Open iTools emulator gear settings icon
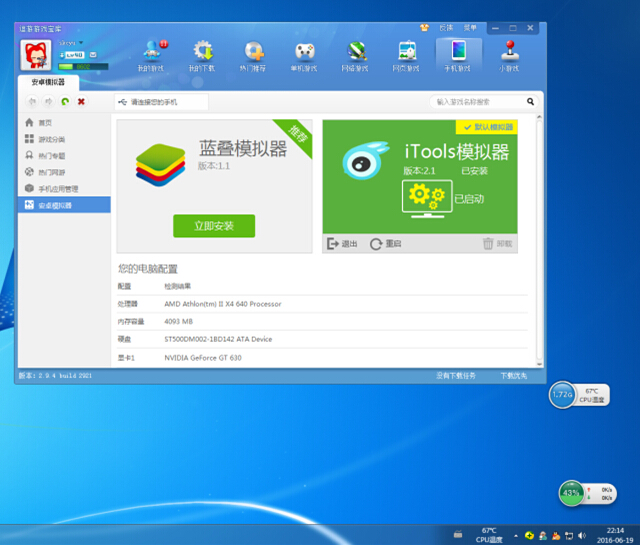640x545 pixels. [427, 198]
